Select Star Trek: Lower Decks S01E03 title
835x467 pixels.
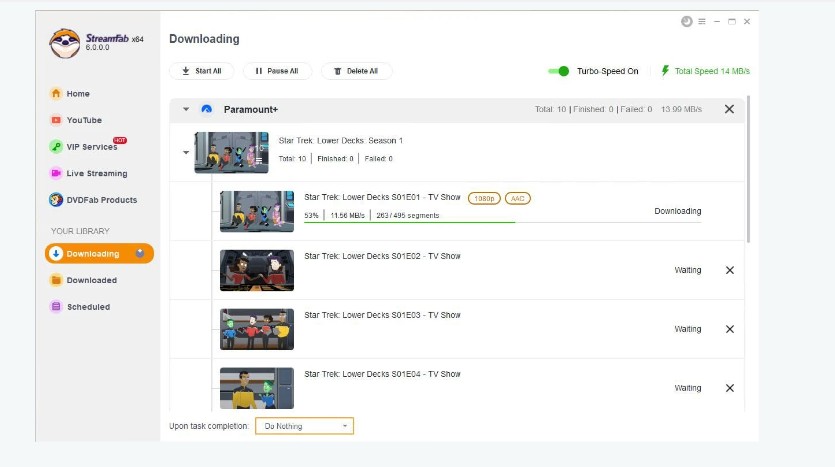point(382,315)
